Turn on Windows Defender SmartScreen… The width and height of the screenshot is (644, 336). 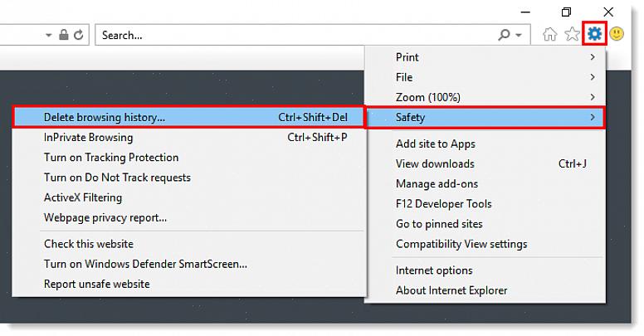pos(189,264)
